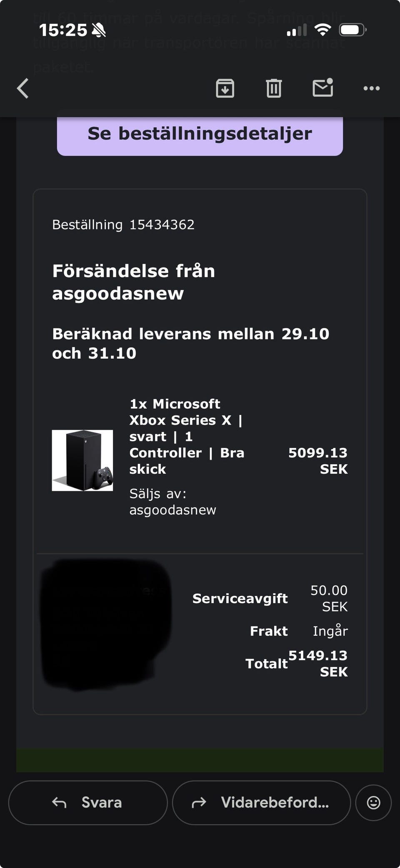Reply using the Svara button

[x=88, y=803]
